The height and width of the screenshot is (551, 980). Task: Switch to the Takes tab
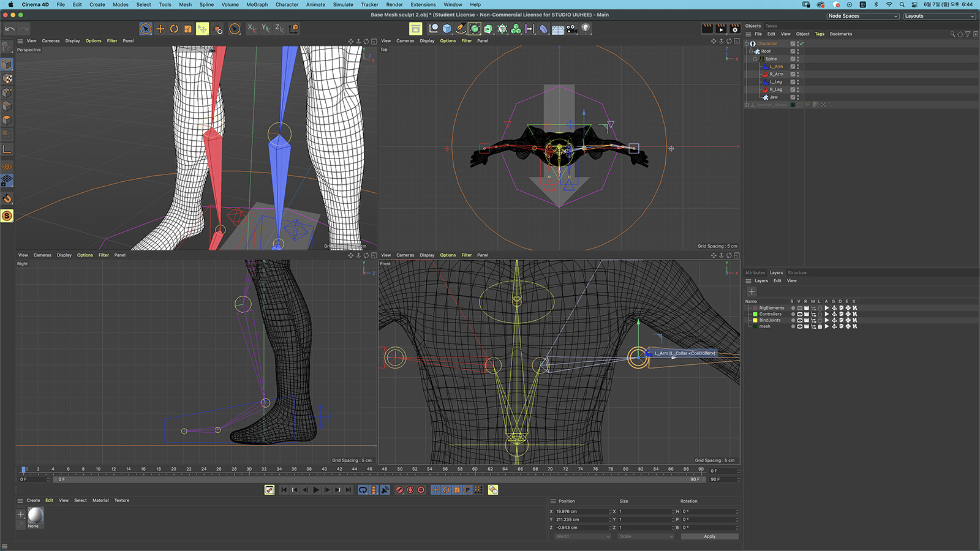[771, 26]
